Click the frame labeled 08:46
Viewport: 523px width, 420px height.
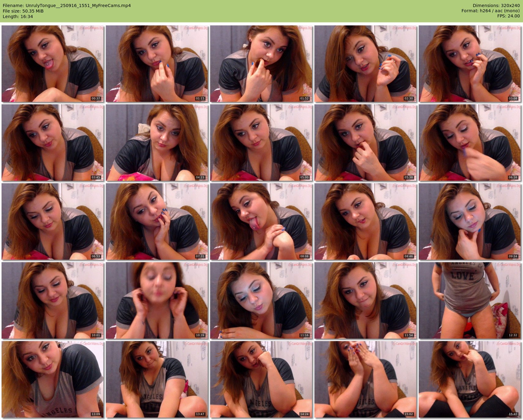365,221
